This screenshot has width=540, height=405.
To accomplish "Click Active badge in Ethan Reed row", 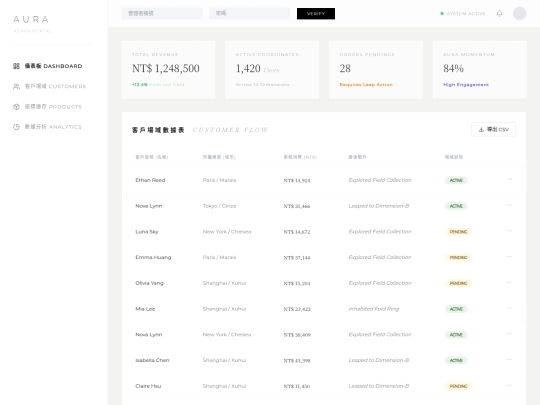I will tap(456, 180).
